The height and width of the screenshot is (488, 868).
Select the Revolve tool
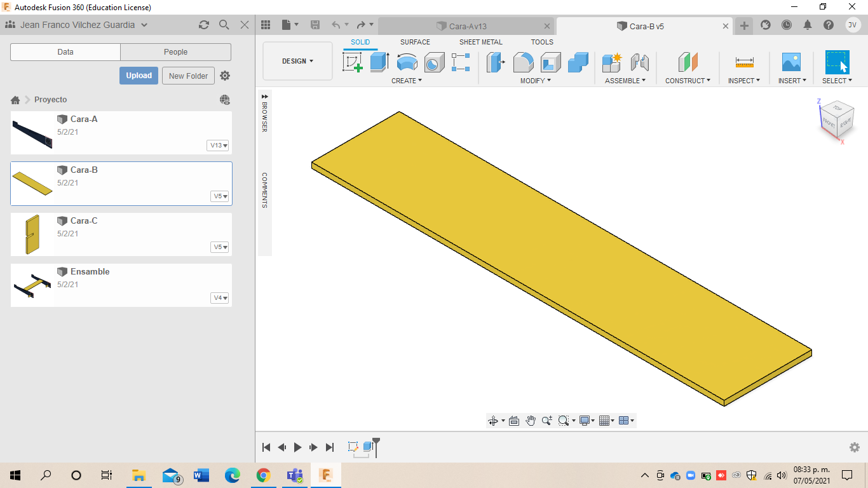407,62
